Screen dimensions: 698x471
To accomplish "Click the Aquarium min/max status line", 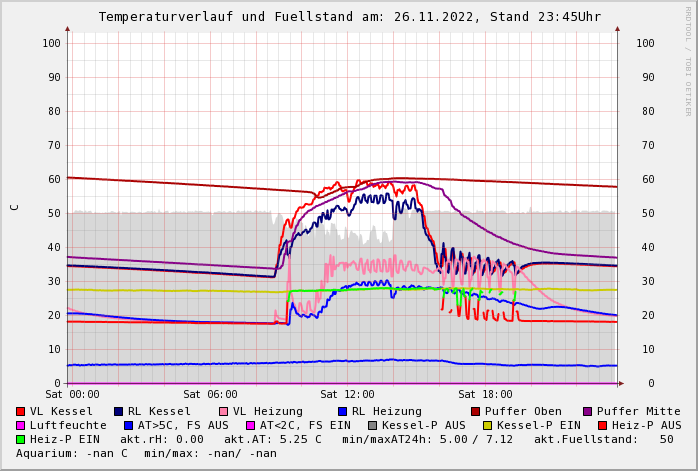I will (146, 454).
